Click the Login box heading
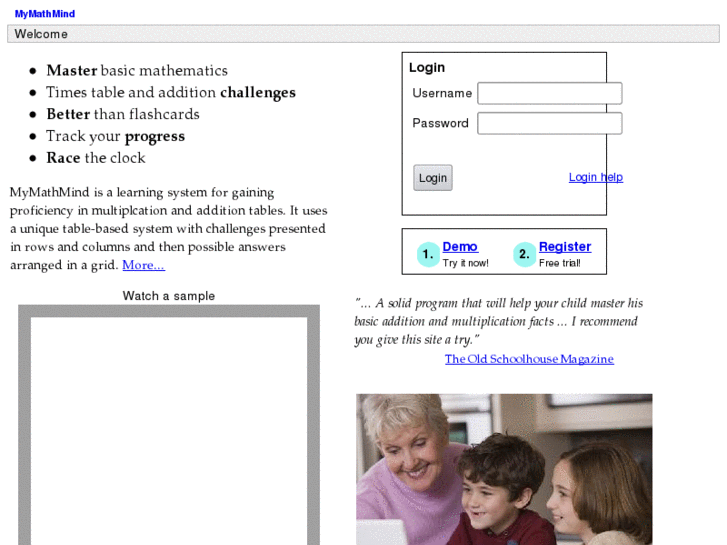The width and height of the screenshot is (727, 545). 427,68
